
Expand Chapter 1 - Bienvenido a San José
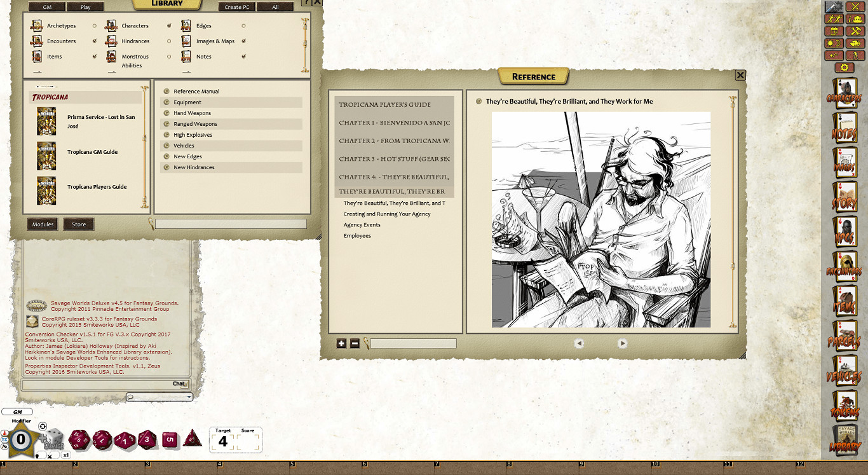tap(394, 123)
